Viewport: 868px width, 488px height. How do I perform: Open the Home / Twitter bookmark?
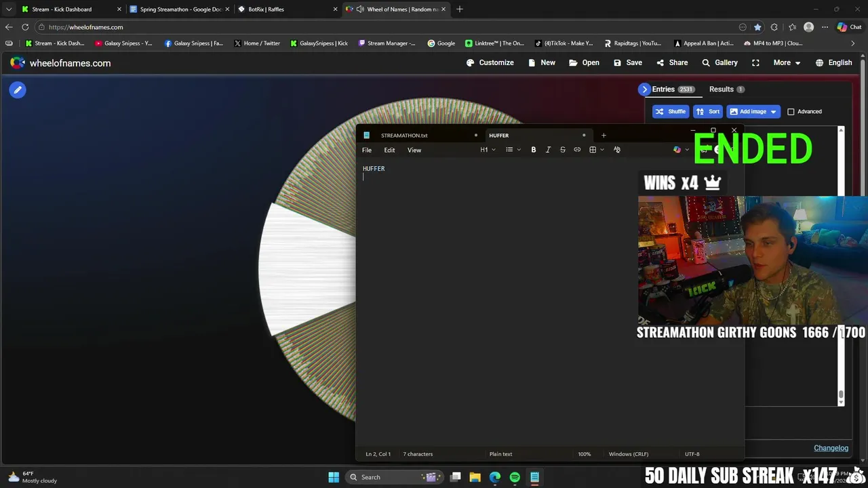(256, 43)
